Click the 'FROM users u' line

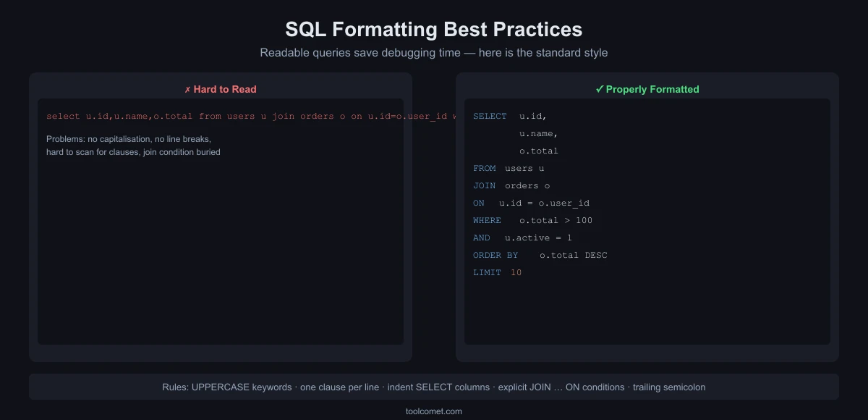[509, 168]
